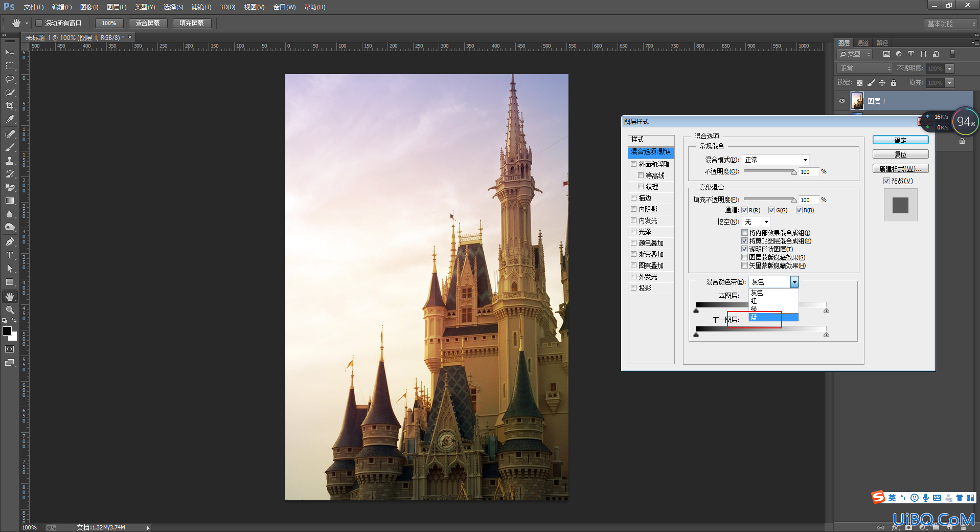
Task: Switch to the 路径 tab
Action: coord(882,43)
